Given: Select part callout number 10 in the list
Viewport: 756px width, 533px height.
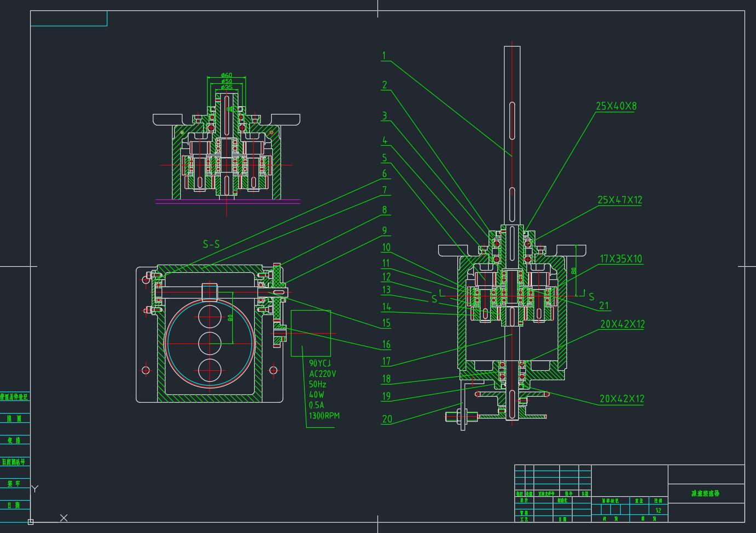Looking at the screenshot, I should (386, 246).
